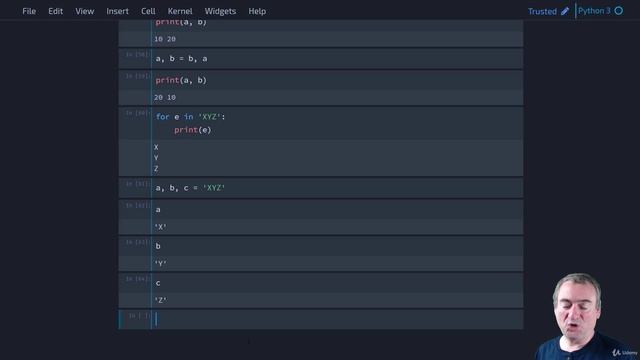This screenshot has height=360, width=640.
Task: Click the Python 3 kernel name
Action: point(594,11)
